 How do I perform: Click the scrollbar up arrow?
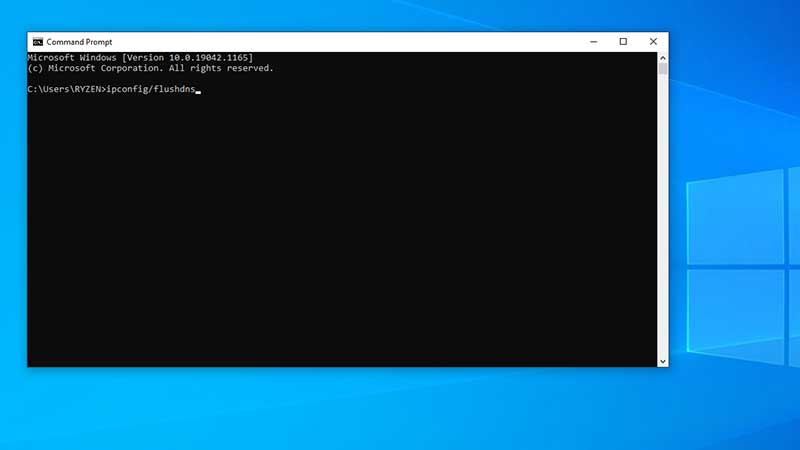point(663,58)
